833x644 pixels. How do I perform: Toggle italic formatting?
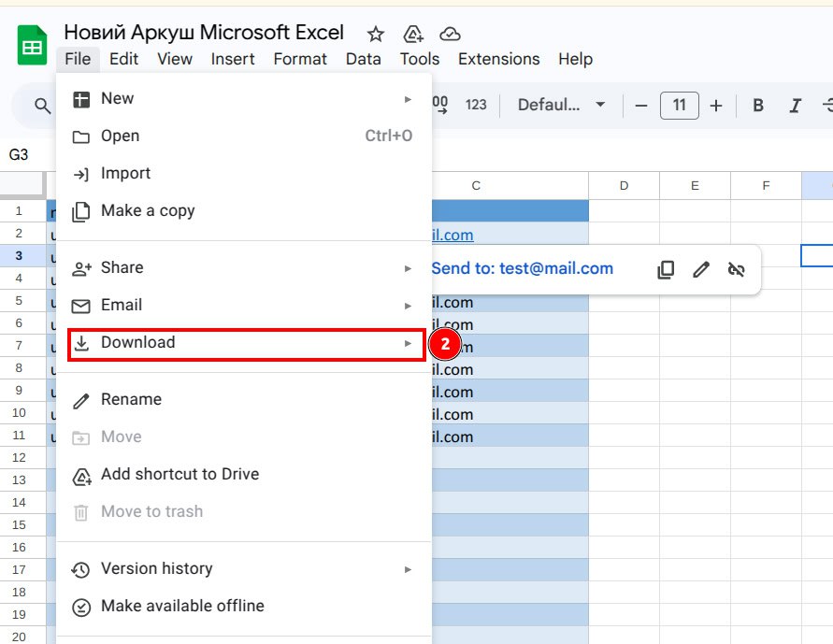point(795,106)
